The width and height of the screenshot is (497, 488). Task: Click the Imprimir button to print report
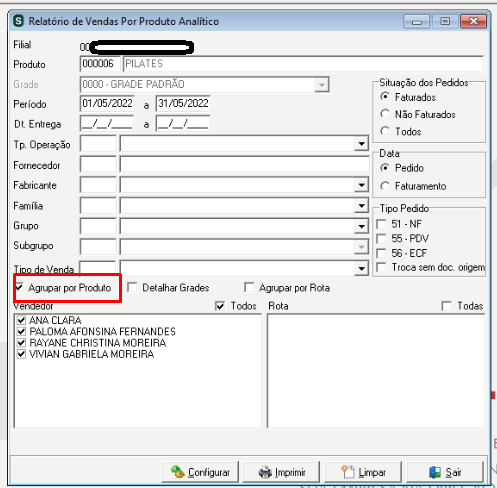281,472
